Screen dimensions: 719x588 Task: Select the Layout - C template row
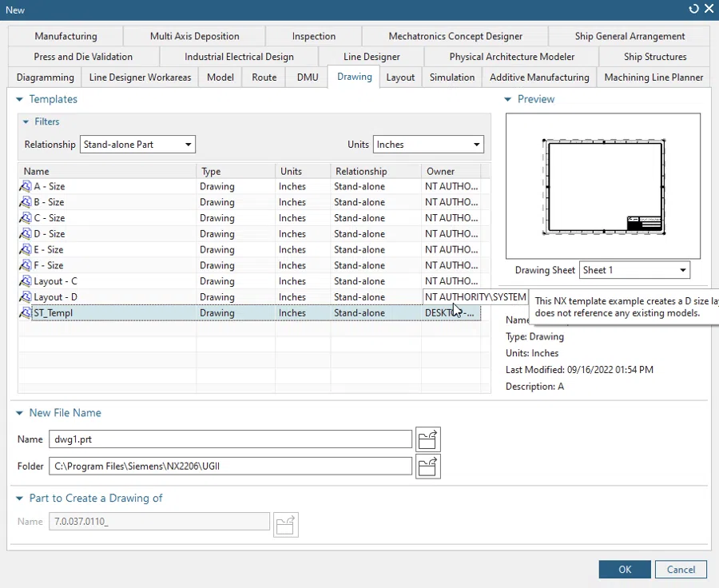(x=249, y=281)
